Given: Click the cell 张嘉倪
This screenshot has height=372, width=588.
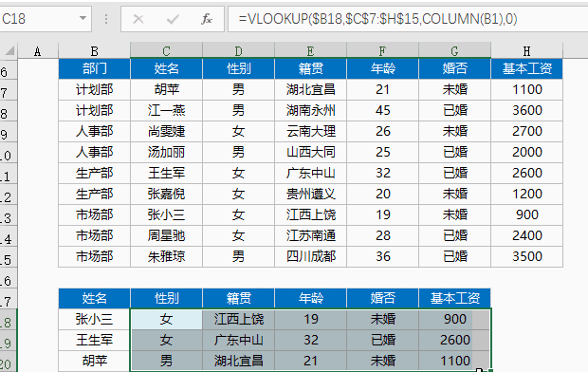Looking at the screenshot, I should (x=166, y=195).
